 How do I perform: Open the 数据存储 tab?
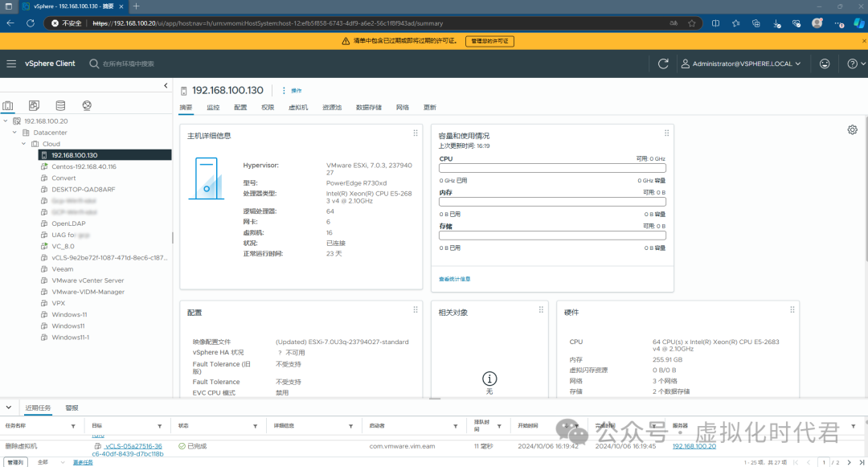click(369, 108)
